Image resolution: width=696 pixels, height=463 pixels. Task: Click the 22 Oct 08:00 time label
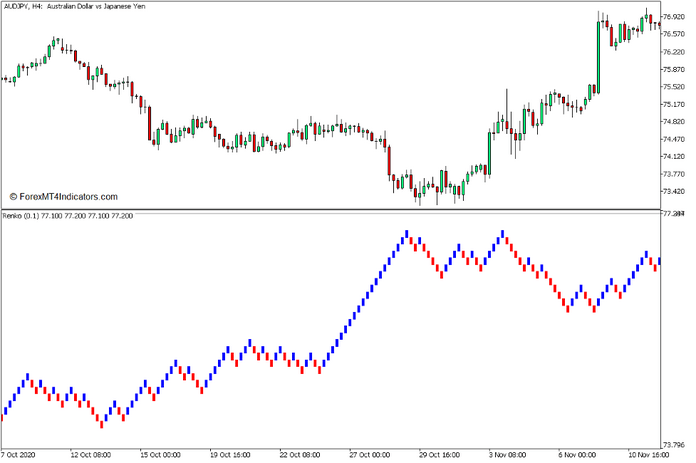(x=300, y=455)
